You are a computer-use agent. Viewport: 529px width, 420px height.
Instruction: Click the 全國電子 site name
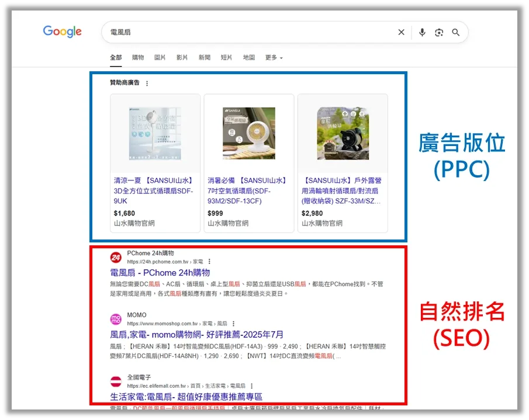139,377
